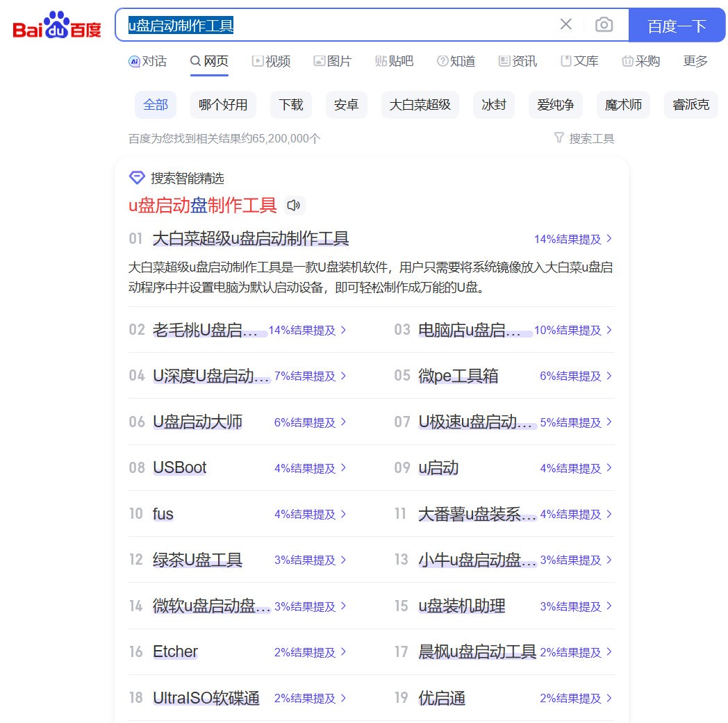The image size is (728, 723).
Task: Open item 17 晨枫u盘启动工具
Action: (477, 652)
